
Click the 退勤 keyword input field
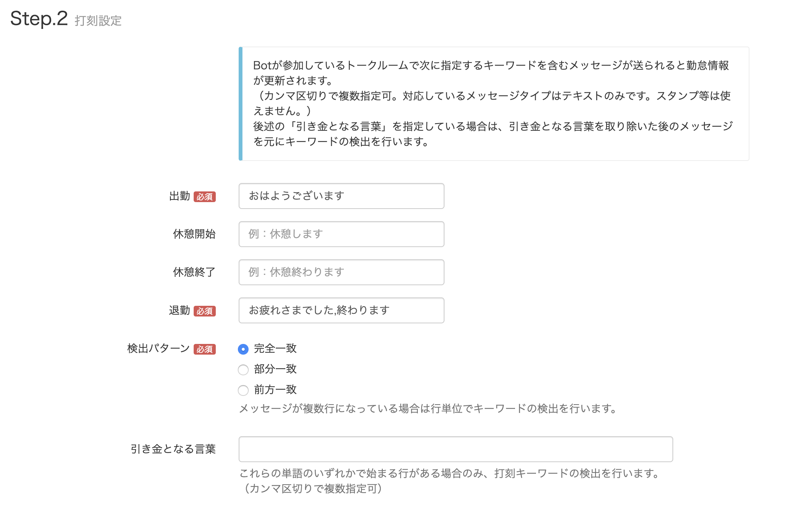point(341,310)
